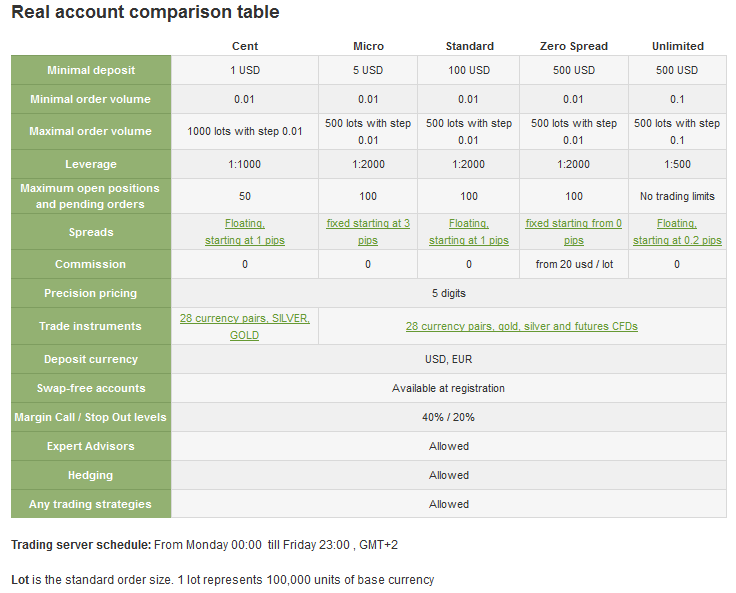Click the '40% / 20%' margin call cell
This screenshot has width=736, height=593.
449,417
